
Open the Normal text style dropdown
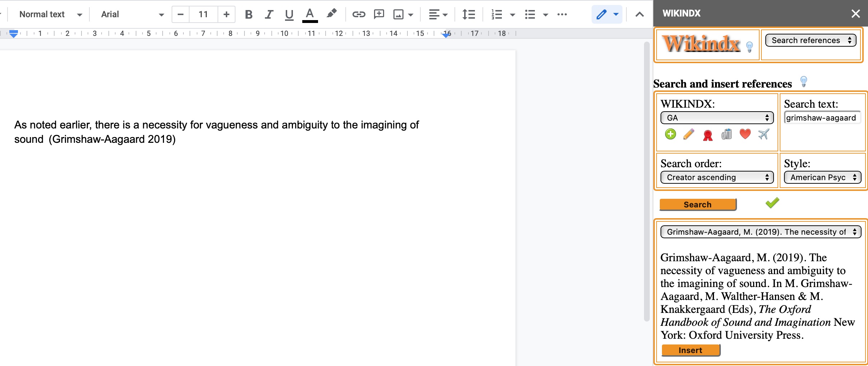[51, 14]
